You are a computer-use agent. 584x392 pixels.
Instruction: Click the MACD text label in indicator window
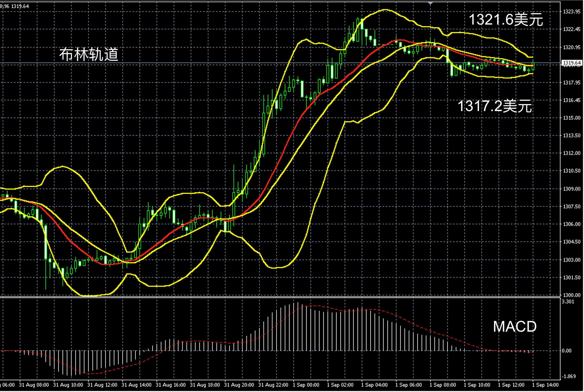tap(515, 326)
